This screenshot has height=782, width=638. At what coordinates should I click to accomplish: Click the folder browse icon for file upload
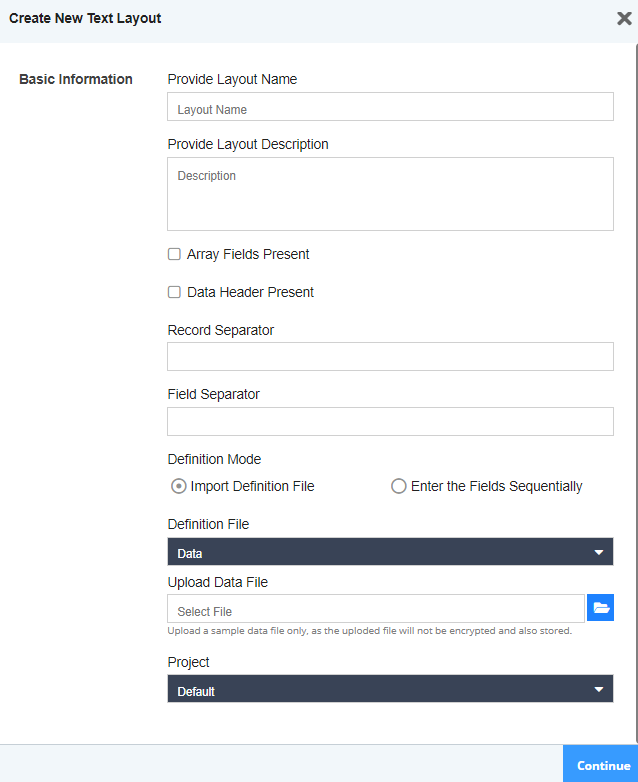pyautogui.click(x=600, y=608)
